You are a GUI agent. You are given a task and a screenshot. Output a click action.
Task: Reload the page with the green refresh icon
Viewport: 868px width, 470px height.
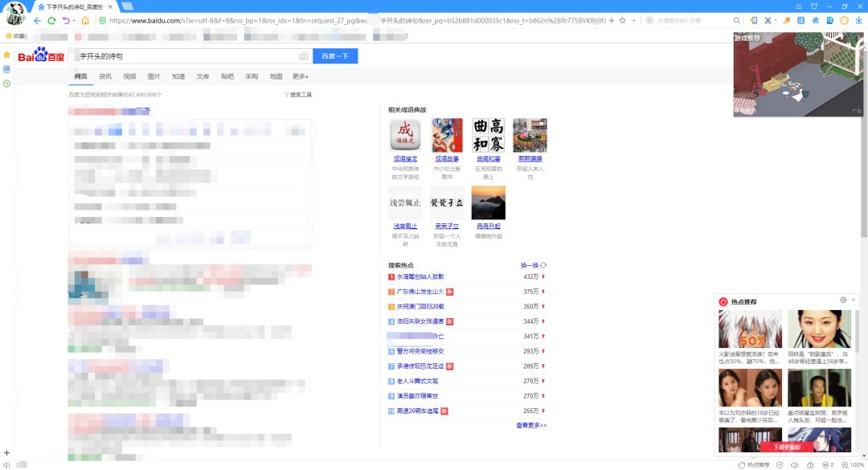51,20
